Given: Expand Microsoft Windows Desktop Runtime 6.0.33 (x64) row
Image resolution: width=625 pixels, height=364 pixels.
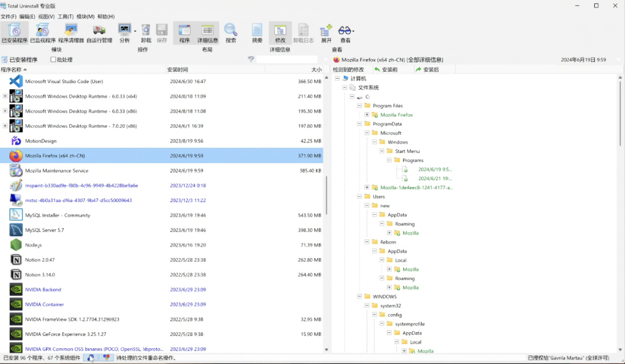Looking at the screenshot, I should coord(5,96).
